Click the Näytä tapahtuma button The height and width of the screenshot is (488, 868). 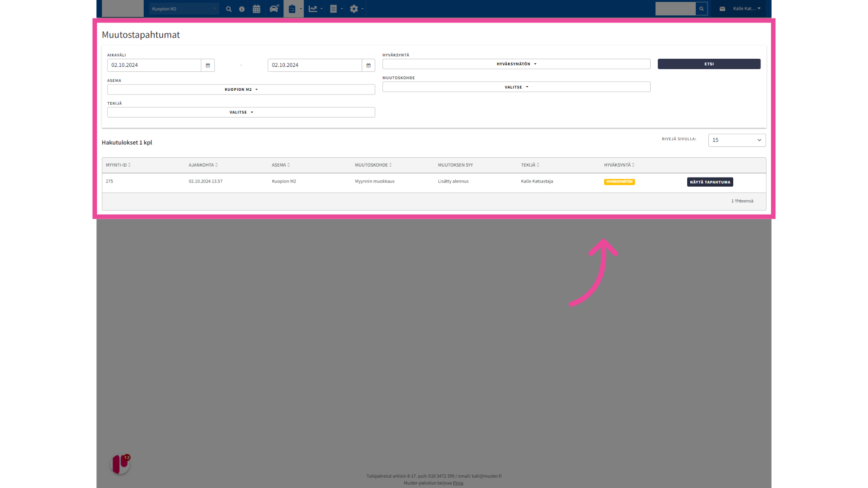pyautogui.click(x=710, y=182)
